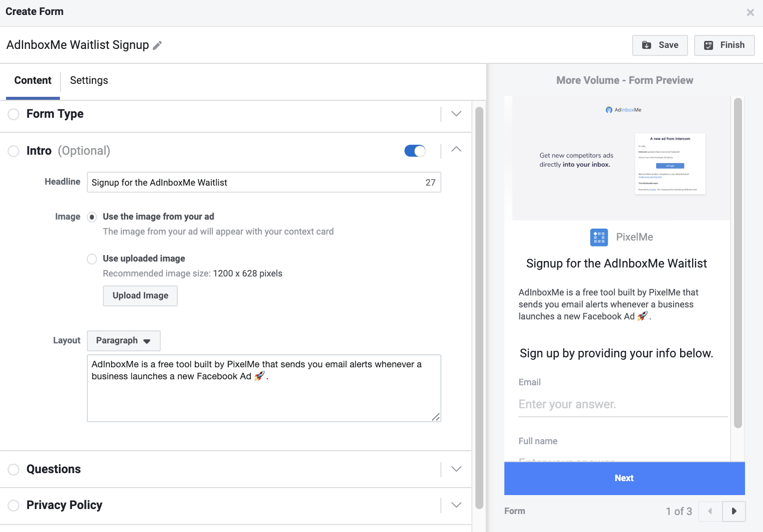This screenshot has width=763, height=532.
Task: Collapse the Intro section chevron
Action: [x=456, y=149]
